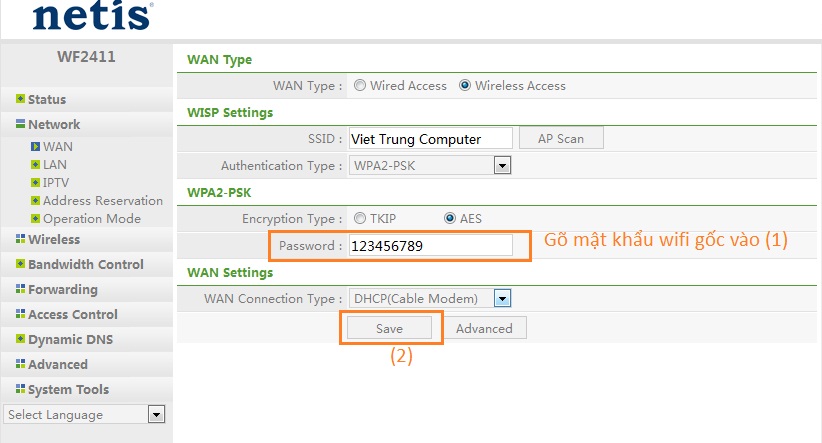Click the AP Scan button
Image resolution: width=822 pixels, height=443 pixels.
561,138
